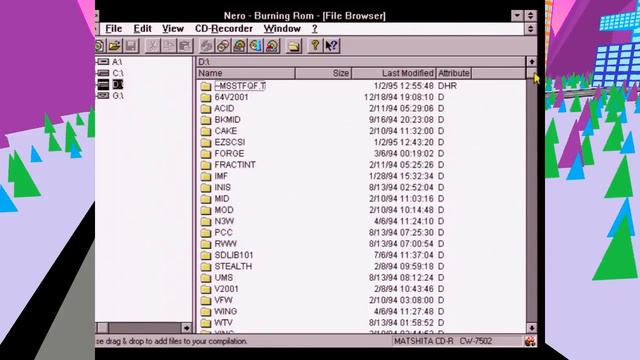Click the Eject CD toolbar icon
Screen dimensions: 640x360
[x=272, y=46]
